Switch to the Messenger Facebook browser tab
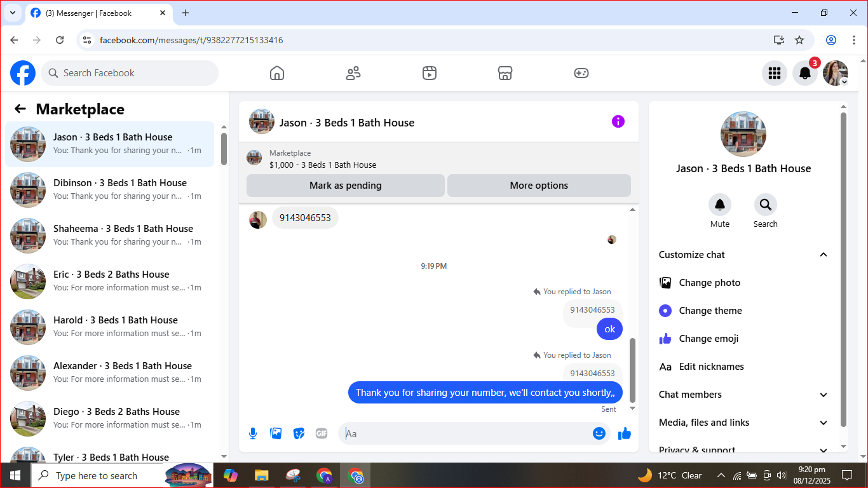The height and width of the screenshot is (488, 868). click(98, 13)
